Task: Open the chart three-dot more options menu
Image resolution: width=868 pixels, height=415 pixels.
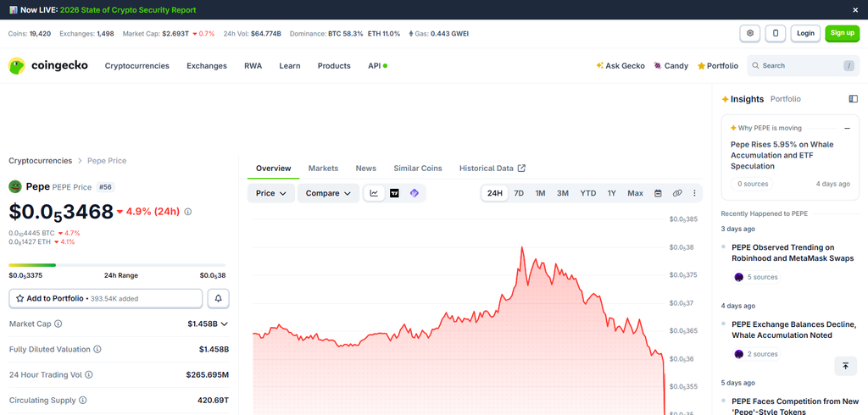Action: click(695, 193)
